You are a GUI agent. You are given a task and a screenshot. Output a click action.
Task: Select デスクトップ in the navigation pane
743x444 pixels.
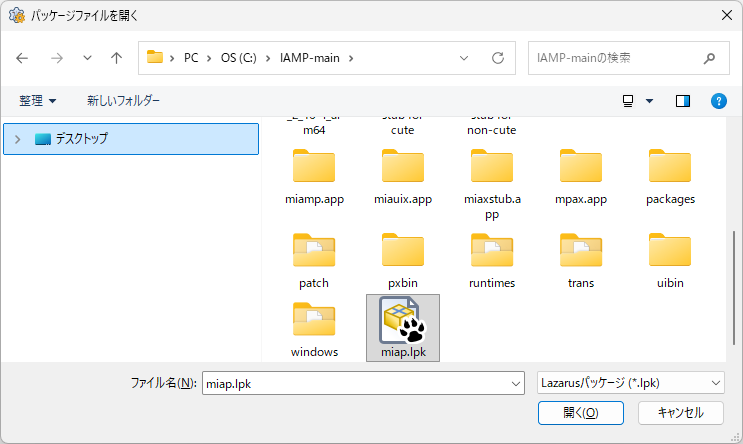pos(131,139)
